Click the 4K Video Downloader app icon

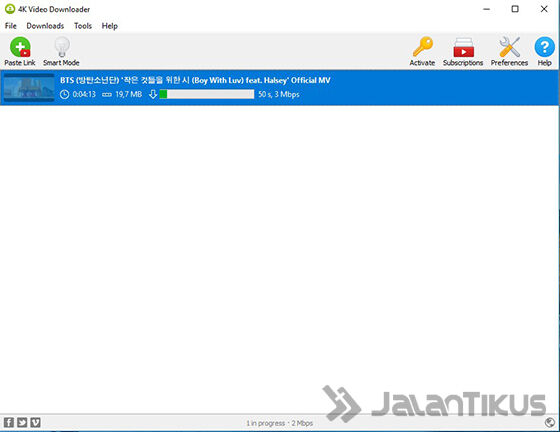point(10,9)
